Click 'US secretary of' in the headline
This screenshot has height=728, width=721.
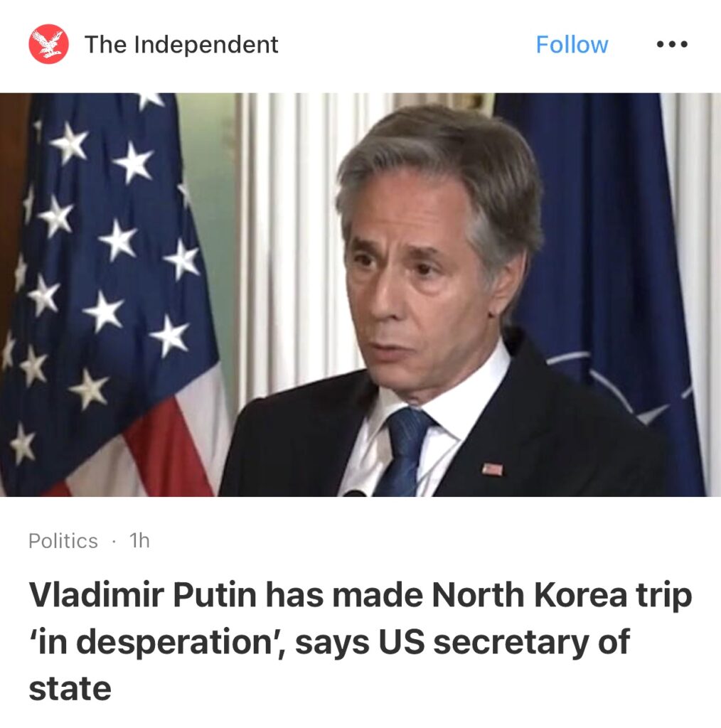pos(504,642)
